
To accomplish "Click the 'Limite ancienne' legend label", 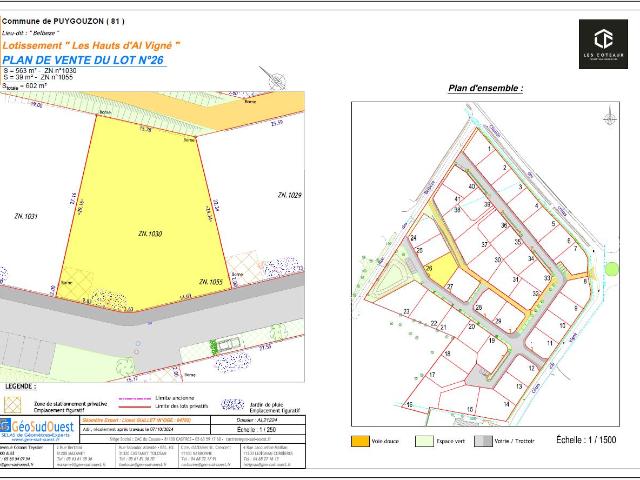I will coord(175,398).
